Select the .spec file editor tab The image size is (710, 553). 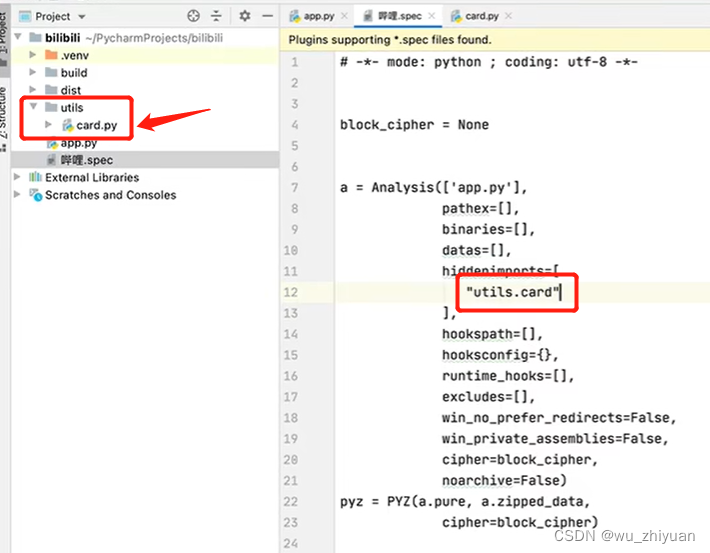pyautogui.click(x=400, y=16)
